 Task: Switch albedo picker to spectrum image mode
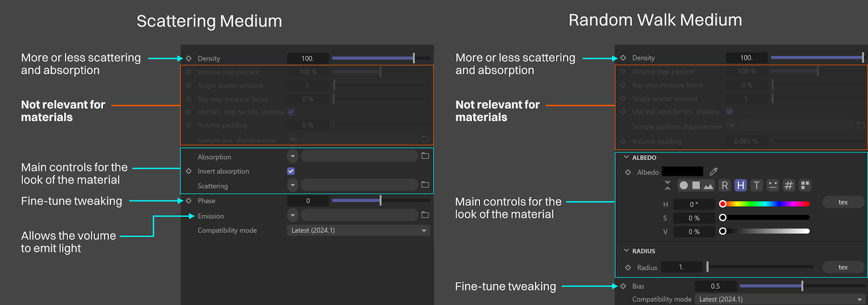[709, 186]
